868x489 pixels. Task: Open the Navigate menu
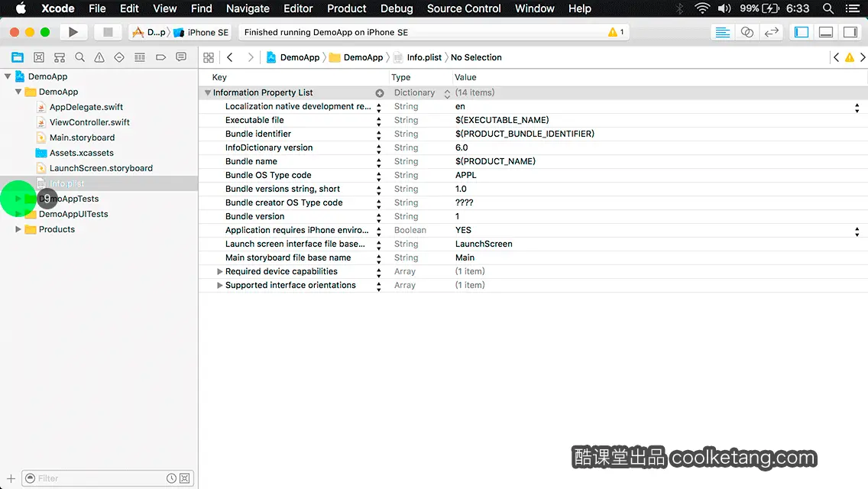point(248,8)
